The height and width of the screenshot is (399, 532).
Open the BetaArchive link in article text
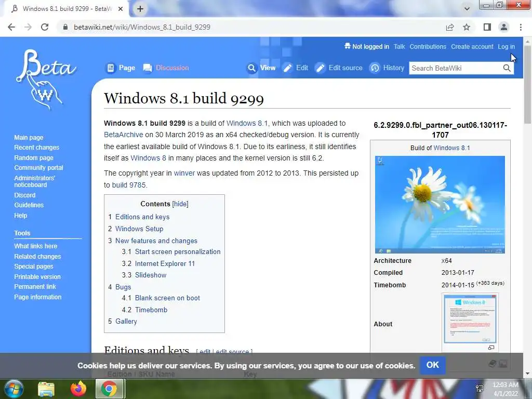click(124, 135)
